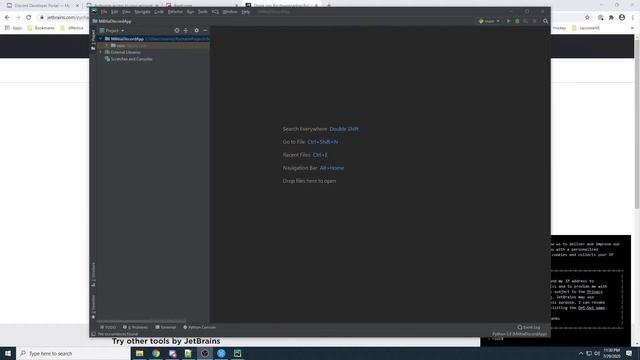Click Windows Start button

[8, 353]
